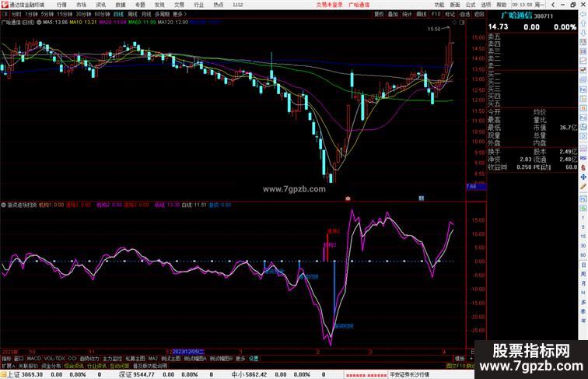This screenshot has width=588, height=379.
Task: Select the VOL-TDX indicator tab
Action: [x=54, y=359]
